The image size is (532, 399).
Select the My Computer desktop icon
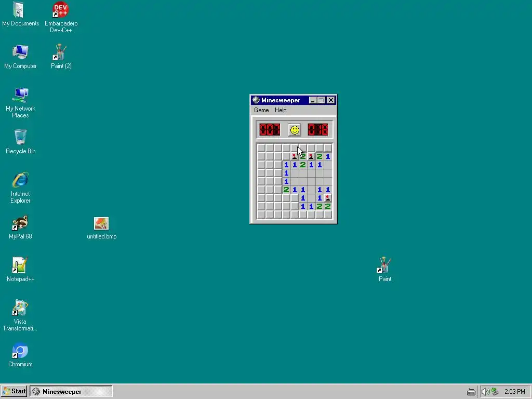(20, 57)
